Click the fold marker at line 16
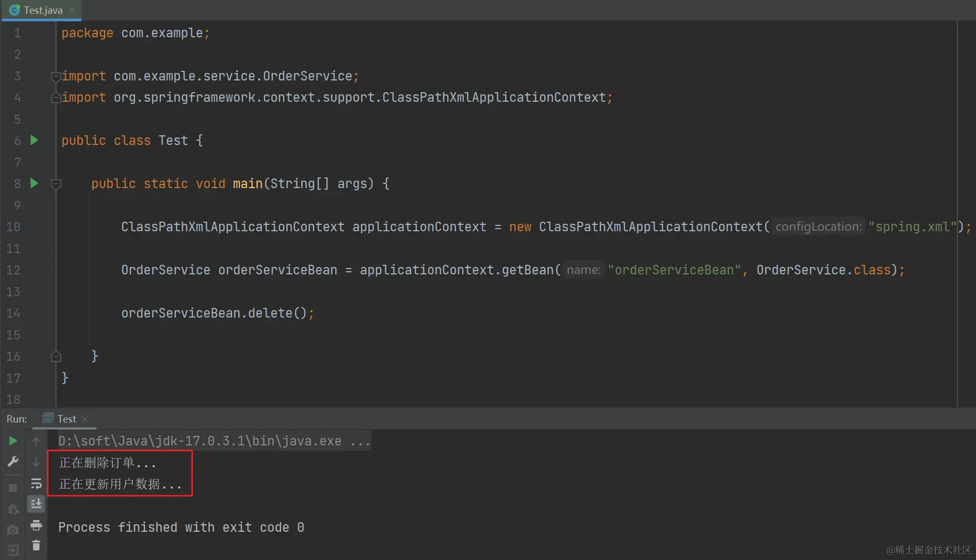This screenshot has width=976, height=560. point(55,356)
